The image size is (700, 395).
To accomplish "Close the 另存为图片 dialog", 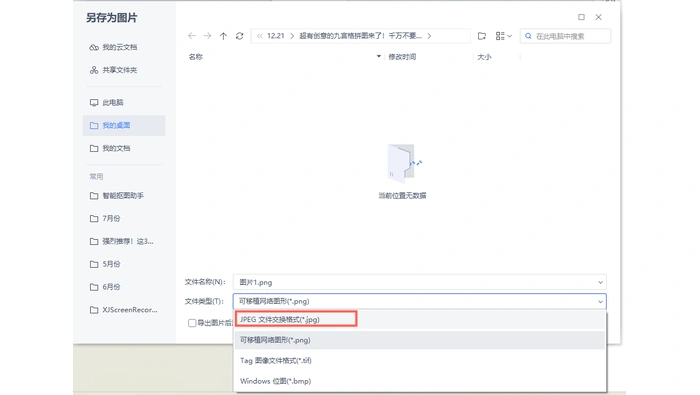I will [x=599, y=17].
